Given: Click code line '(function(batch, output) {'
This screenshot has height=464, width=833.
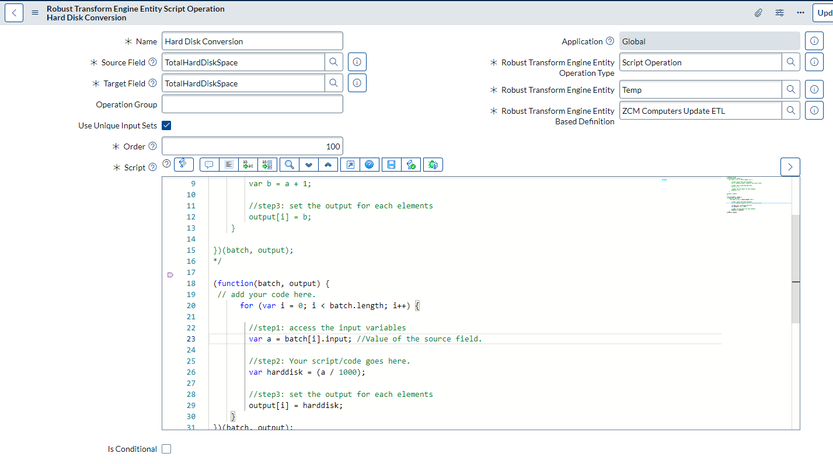Looking at the screenshot, I should click(x=271, y=283).
